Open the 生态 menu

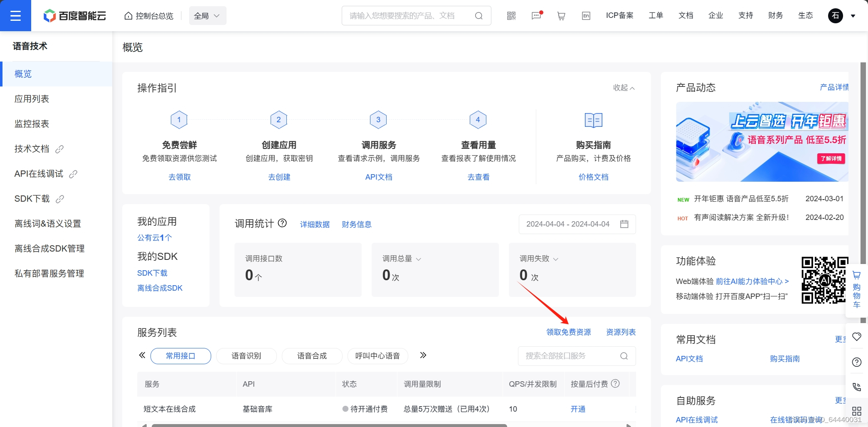(806, 15)
